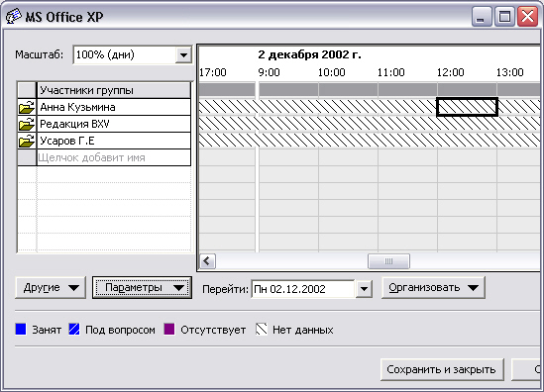Click the horizontal scrollbar thumb under the schedule
Image resolution: width=544 pixels, height=392 pixels.
[388, 261]
